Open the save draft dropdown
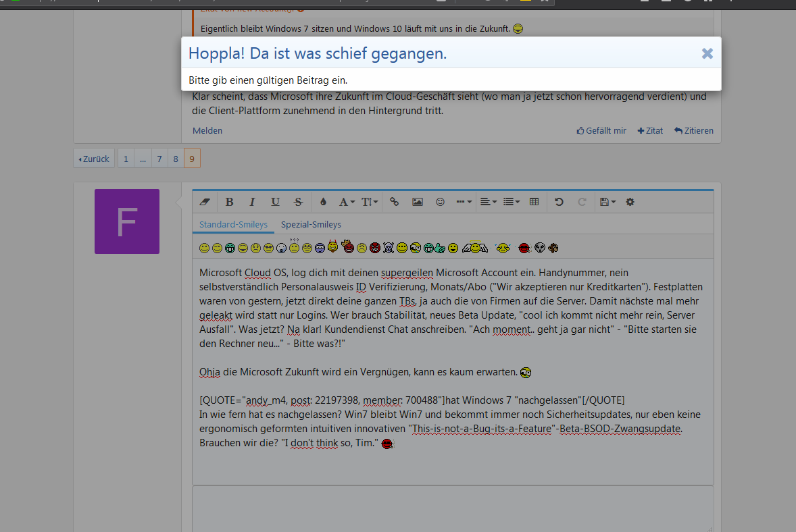Screen dimensions: 796x532 (x=607, y=202)
